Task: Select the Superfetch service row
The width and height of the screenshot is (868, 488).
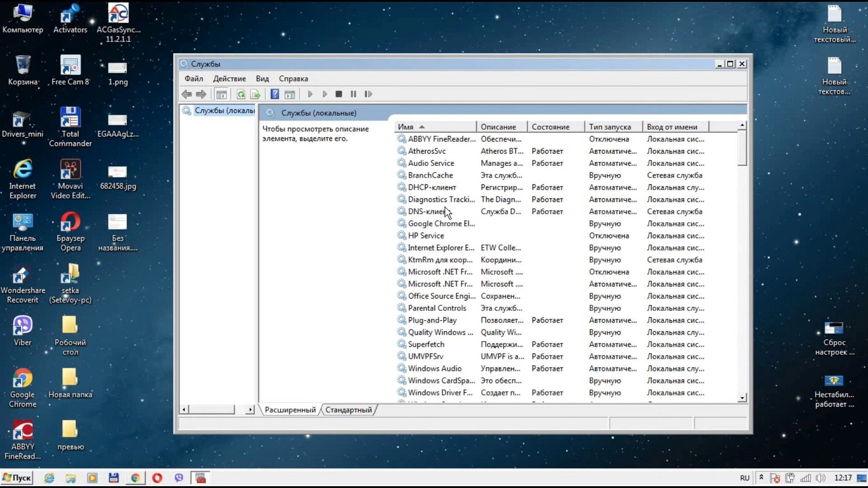Action: tap(426, 344)
